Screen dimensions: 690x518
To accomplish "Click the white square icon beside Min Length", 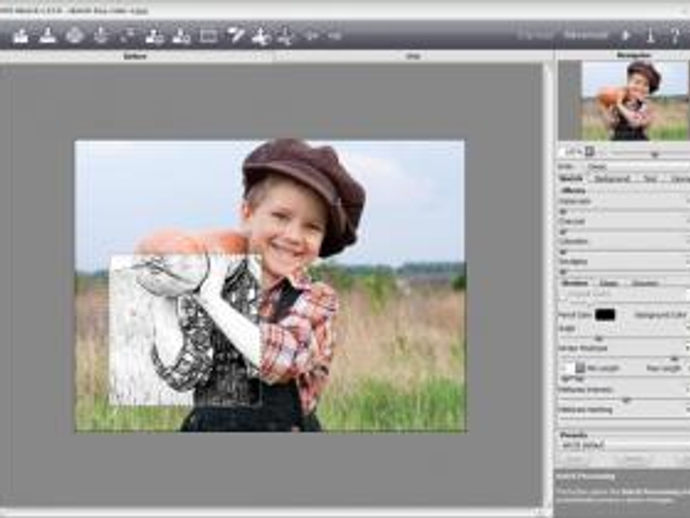I will click(569, 368).
